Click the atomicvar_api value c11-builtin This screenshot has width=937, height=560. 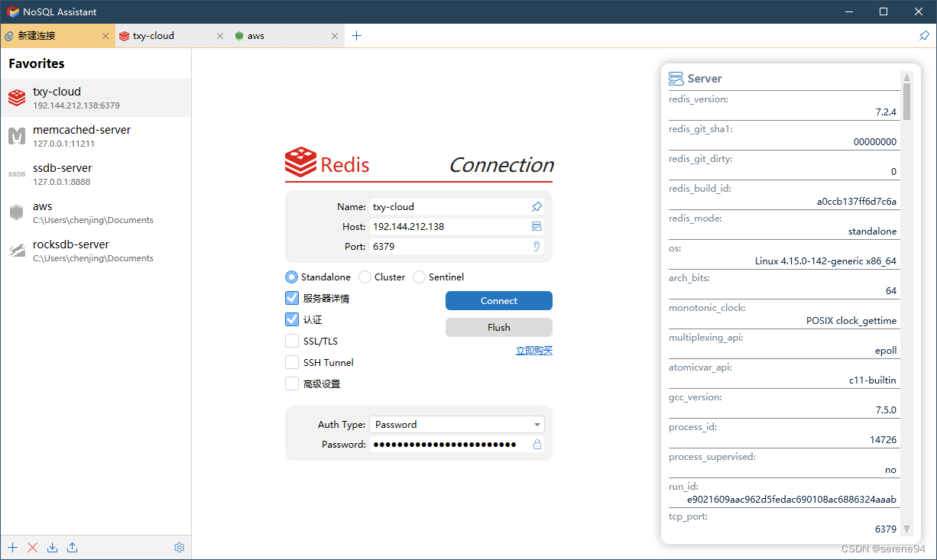point(873,380)
